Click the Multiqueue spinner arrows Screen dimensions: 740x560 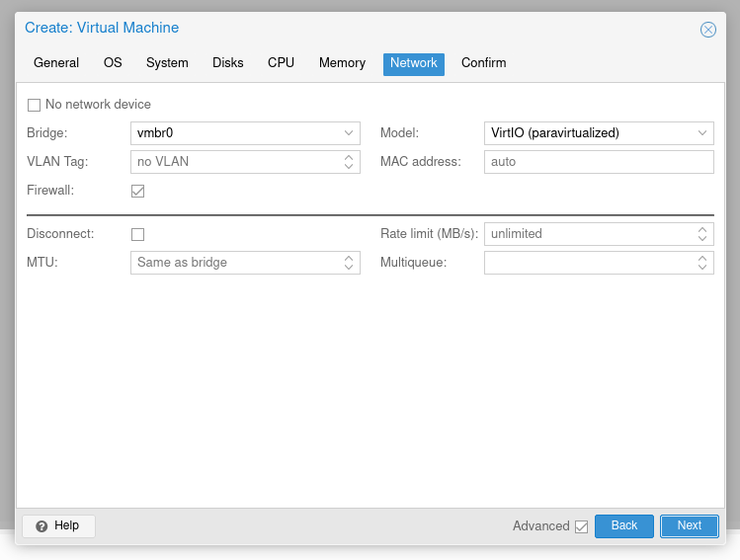[x=702, y=263]
